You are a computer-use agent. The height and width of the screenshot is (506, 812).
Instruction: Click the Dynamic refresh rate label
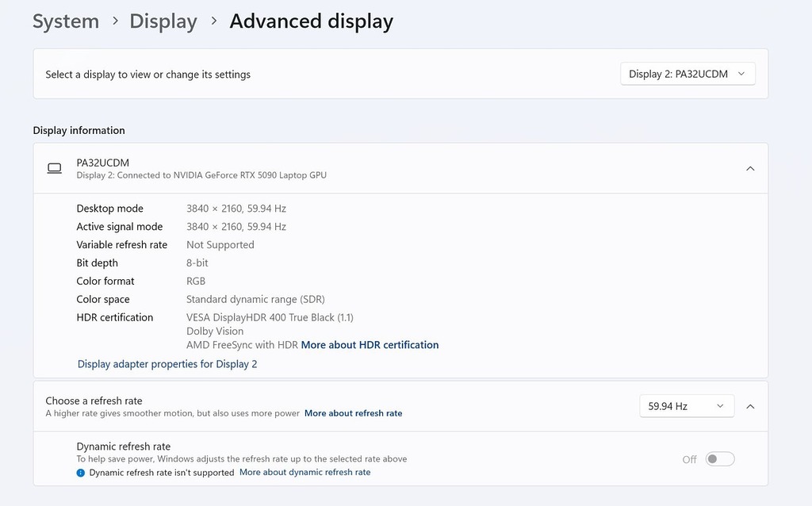[123, 447]
